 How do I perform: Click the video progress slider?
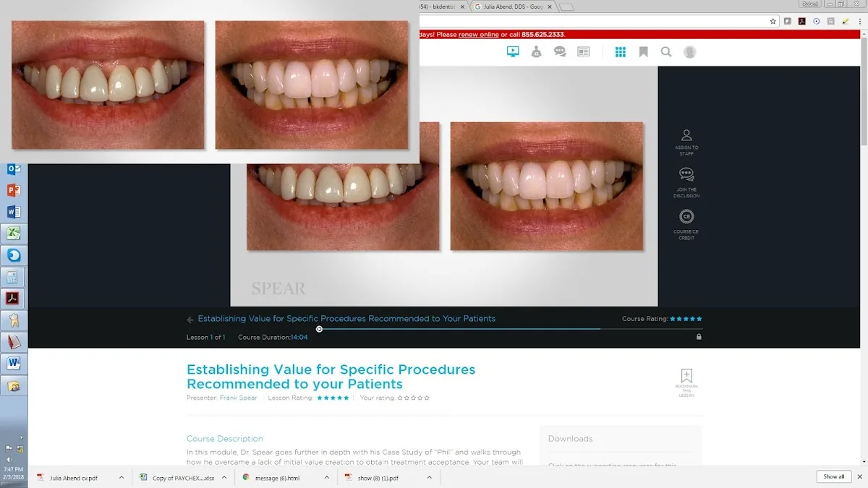pyautogui.click(x=319, y=328)
